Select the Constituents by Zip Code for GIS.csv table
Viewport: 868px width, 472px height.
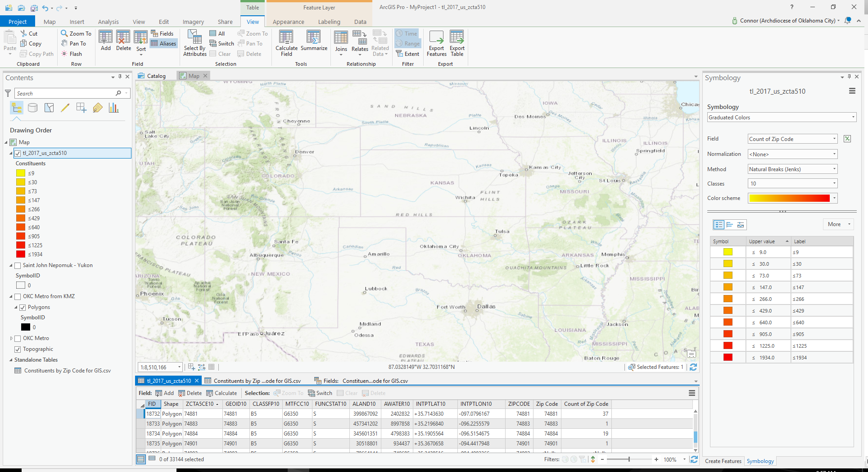coord(68,371)
